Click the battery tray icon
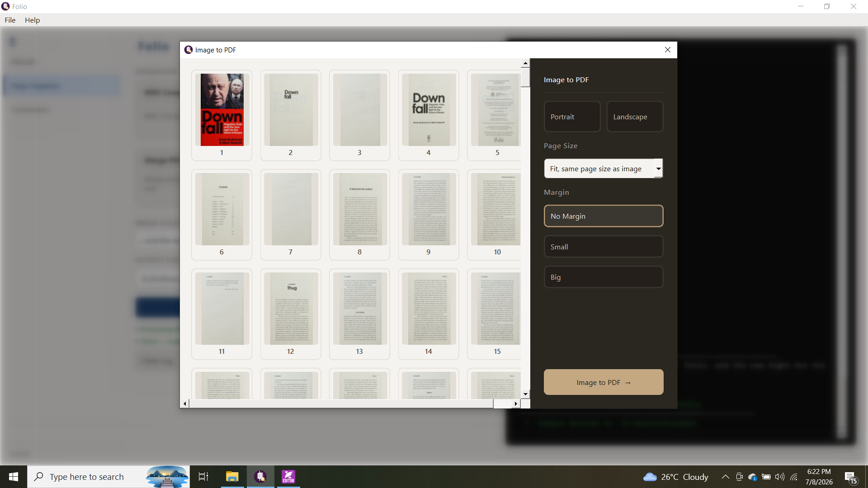Viewport: 868px width, 488px height. click(766, 477)
